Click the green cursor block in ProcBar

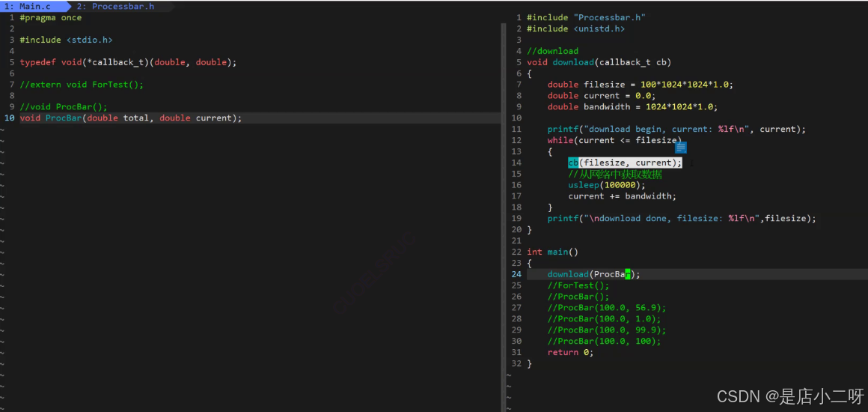point(628,274)
